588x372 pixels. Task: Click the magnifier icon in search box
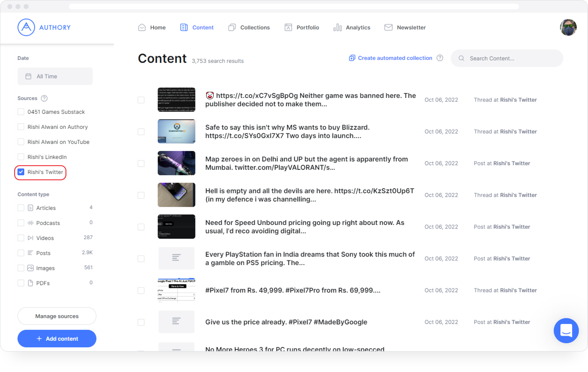[x=461, y=58]
